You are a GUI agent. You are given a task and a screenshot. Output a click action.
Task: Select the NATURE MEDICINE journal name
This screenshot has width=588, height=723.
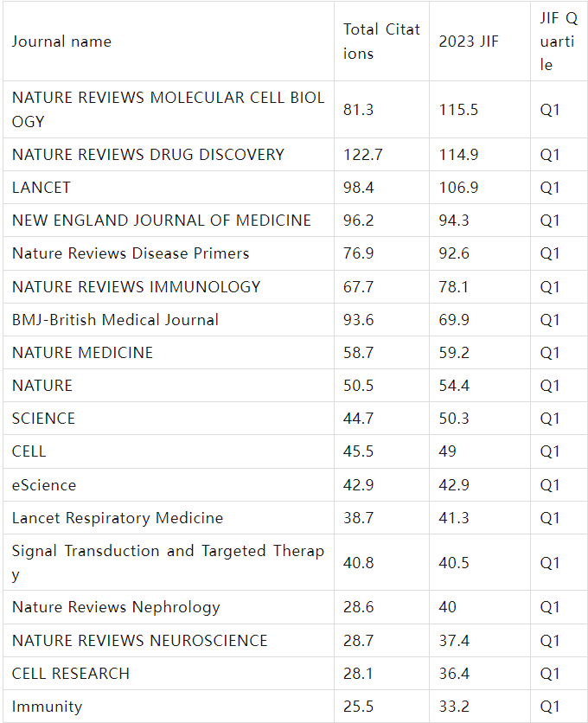(82, 353)
